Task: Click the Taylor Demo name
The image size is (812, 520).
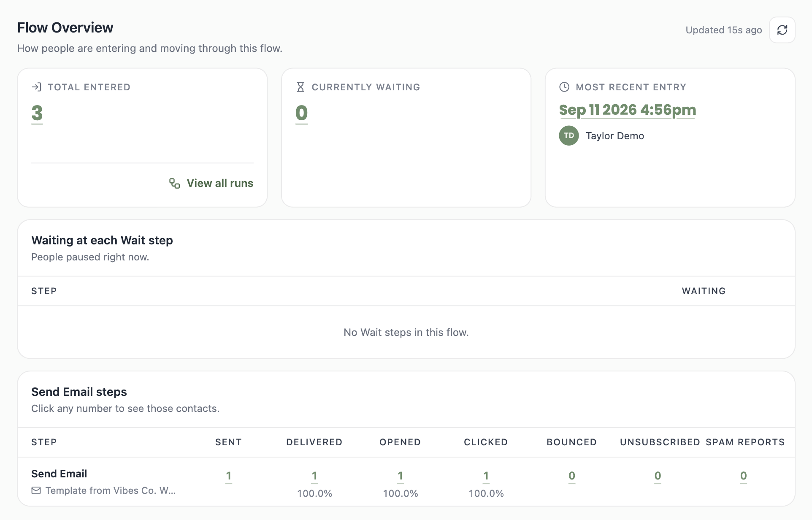Action: (x=615, y=136)
